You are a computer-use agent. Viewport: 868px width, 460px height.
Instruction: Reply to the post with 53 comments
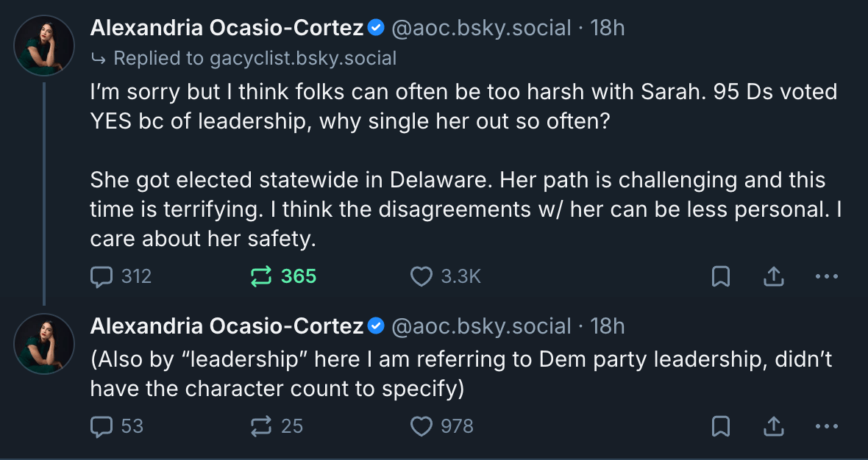tap(100, 426)
